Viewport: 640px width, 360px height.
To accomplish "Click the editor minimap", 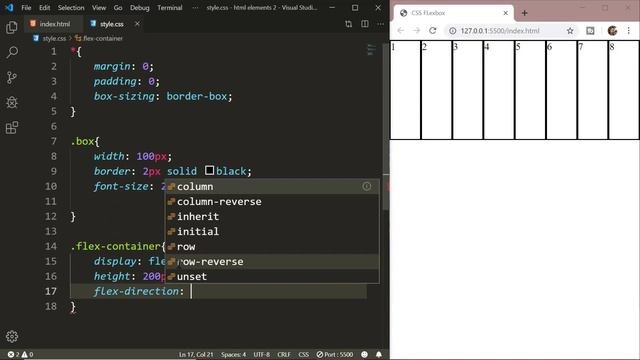I will 371,50.
